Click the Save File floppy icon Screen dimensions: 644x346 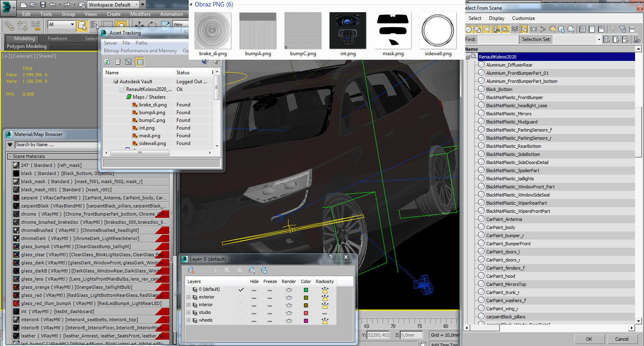pos(43,5)
